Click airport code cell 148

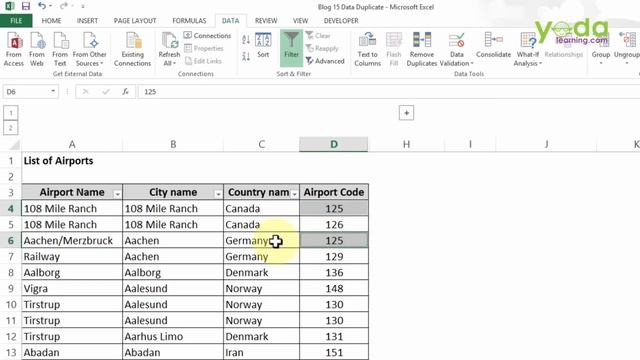coord(334,289)
